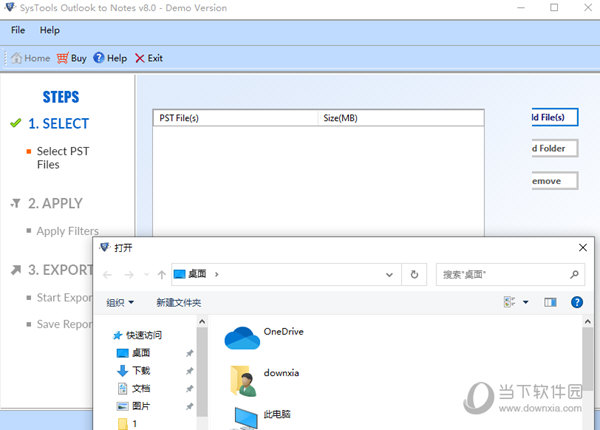Viewport: 600px width, 430px height.
Task: Go forward in the Open dialog
Action: [129, 275]
